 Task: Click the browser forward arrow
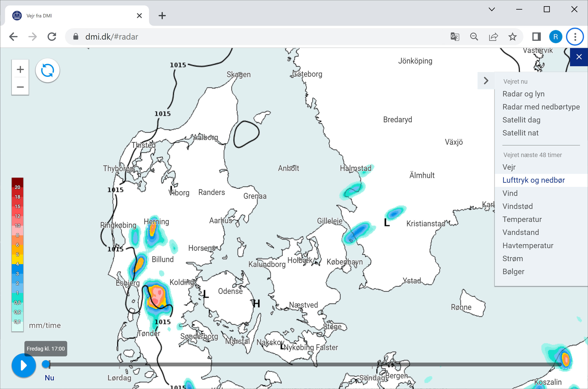coord(32,37)
